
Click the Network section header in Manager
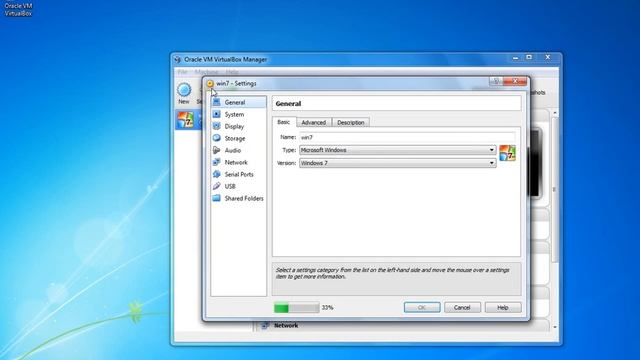coord(286,325)
